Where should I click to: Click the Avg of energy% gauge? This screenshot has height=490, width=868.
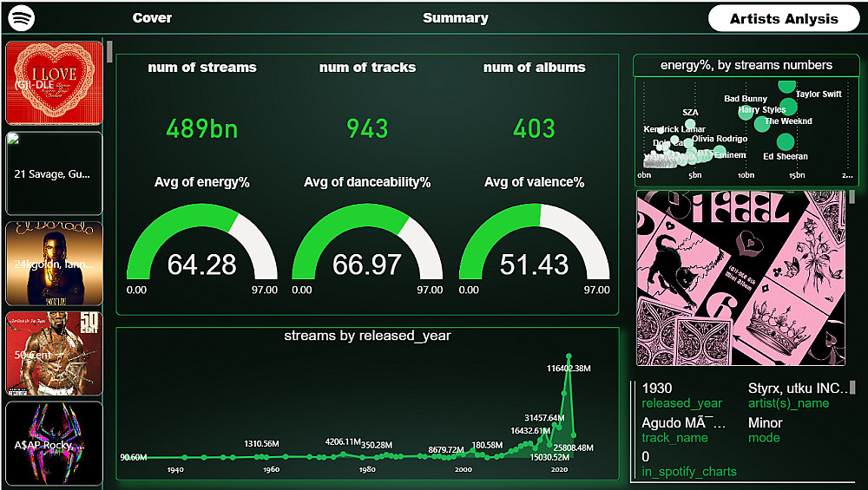click(202, 242)
